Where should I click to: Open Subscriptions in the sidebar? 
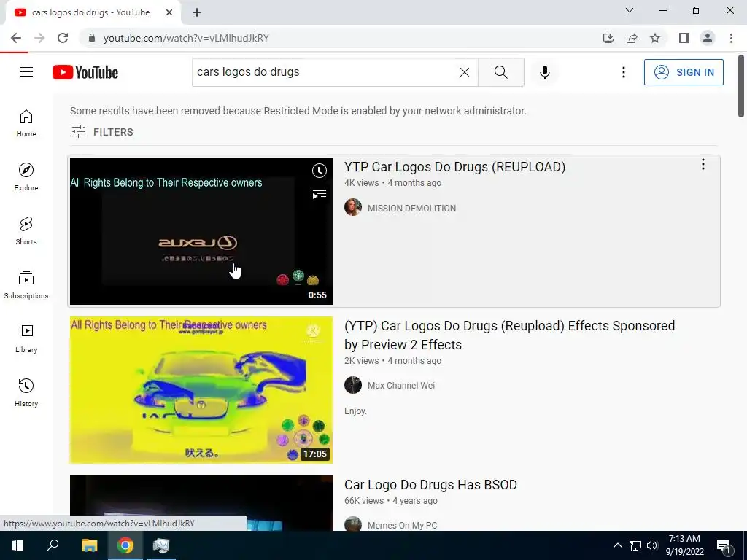pos(26,284)
